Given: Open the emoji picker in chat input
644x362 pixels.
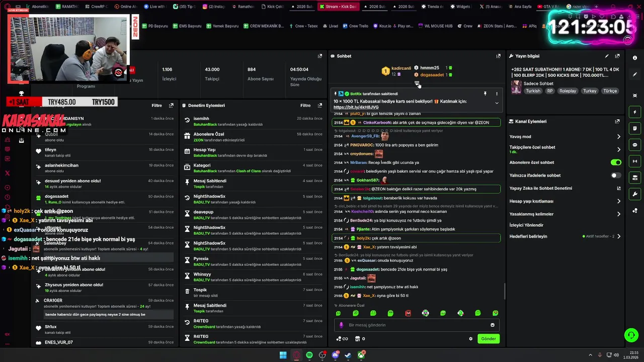Looking at the screenshot, I should pyautogui.click(x=493, y=325).
